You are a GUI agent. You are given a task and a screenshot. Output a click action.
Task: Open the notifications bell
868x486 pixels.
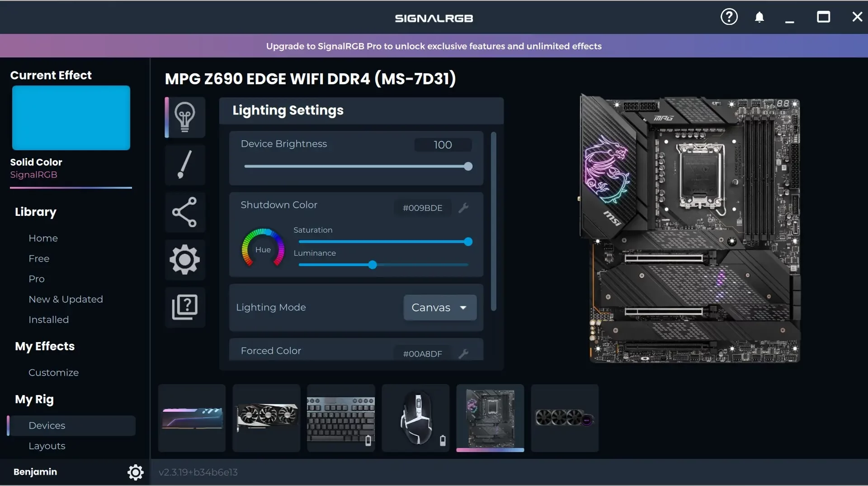[759, 18]
